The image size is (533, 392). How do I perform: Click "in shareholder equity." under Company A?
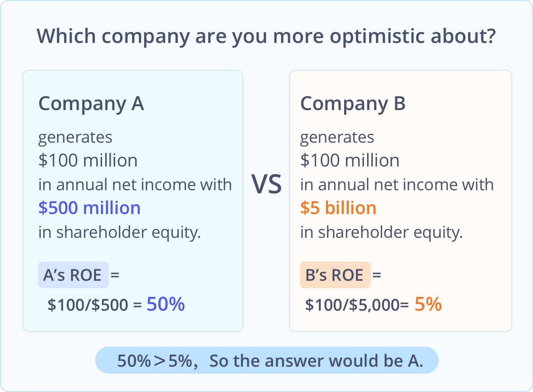click(x=119, y=232)
